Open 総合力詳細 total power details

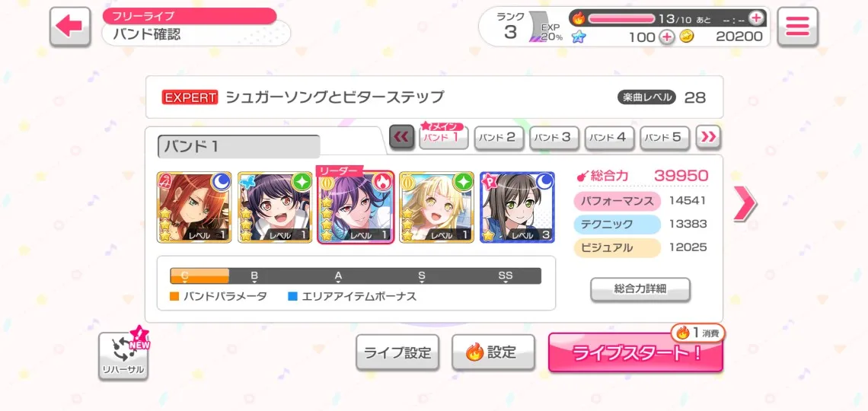[640, 289]
